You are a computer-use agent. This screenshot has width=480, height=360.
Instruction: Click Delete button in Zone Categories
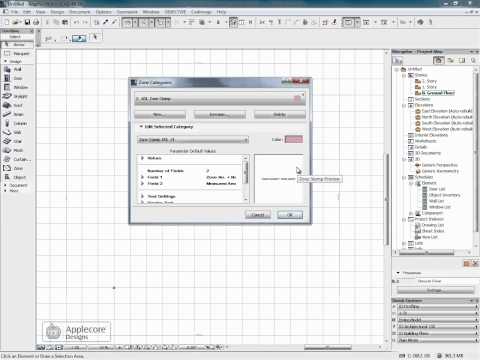coord(280,115)
